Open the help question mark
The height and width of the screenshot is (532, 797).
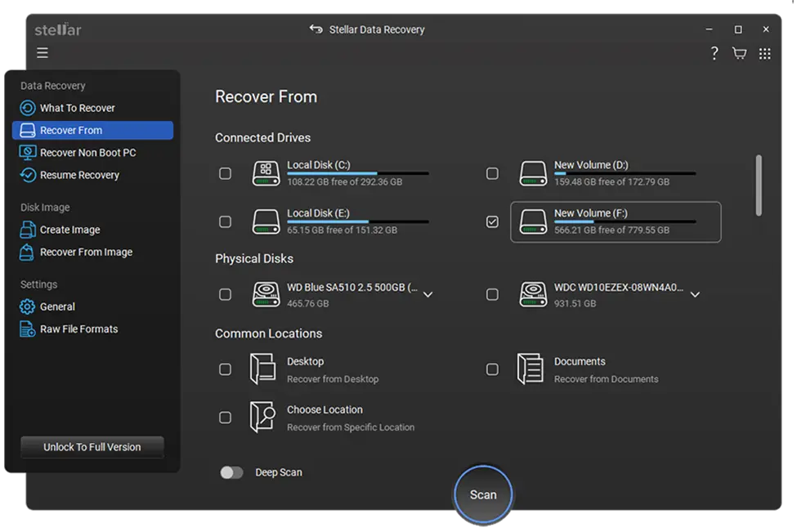714,53
